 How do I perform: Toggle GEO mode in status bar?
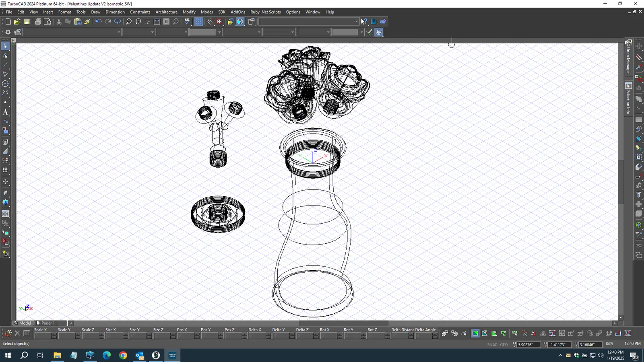pyautogui.click(x=504, y=345)
